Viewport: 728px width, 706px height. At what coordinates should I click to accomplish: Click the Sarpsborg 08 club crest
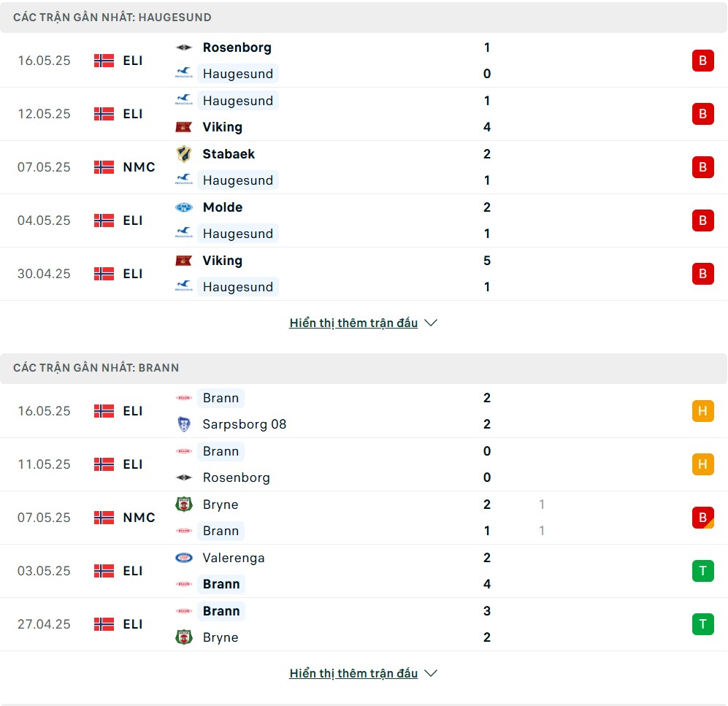pyautogui.click(x=184, y=424)
